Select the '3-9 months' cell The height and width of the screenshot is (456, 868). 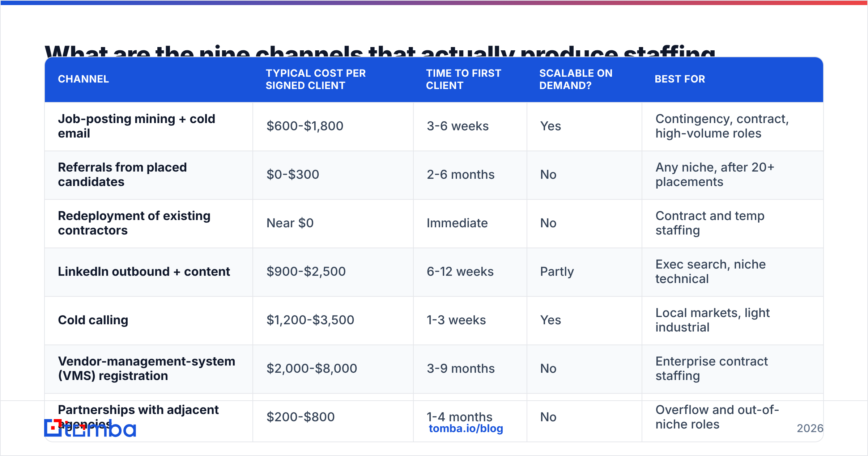(470, 369)
